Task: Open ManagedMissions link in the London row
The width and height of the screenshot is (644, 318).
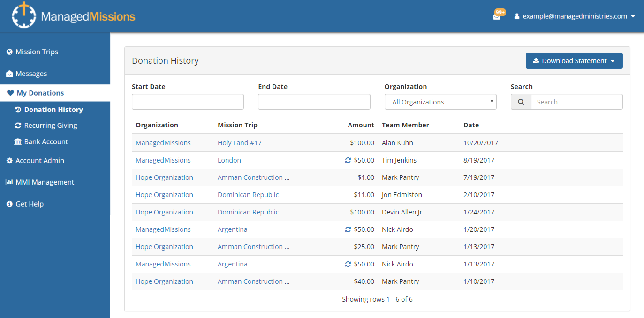Action: pyautogui.click(x=163, y=160)
